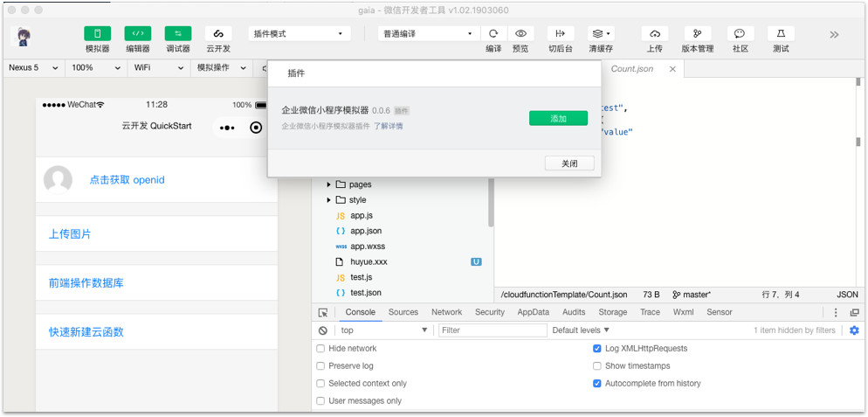Check Selected context only
The height and width of the screenshot is (417, 868).
(320, 384)
